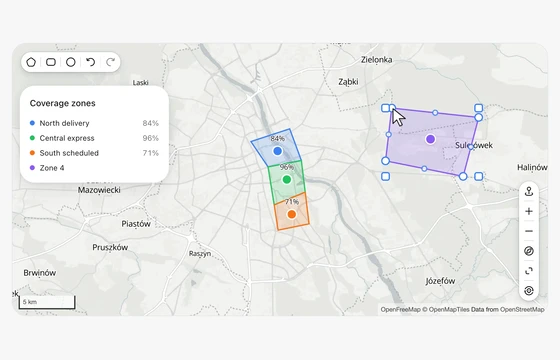This screenshot has width=560, height=360.
Task: Click the Mazowiecki map label
Action: tap(99, 190)
